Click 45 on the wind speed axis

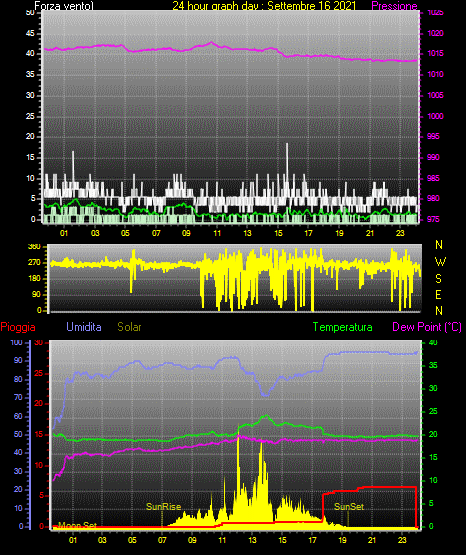[30, 33]
